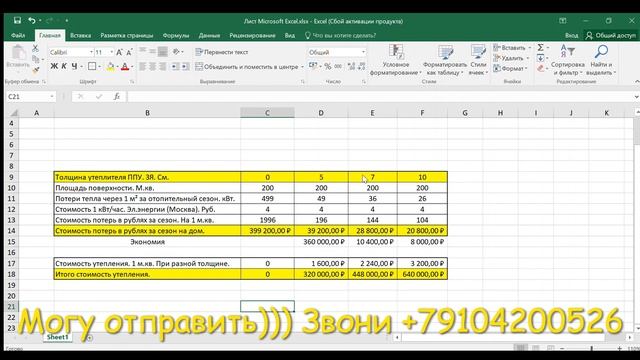This screenshot has width=640, height=360.
Task: Switch to the Данные tab
Action: pyautogui.click(x=209, y=36)
